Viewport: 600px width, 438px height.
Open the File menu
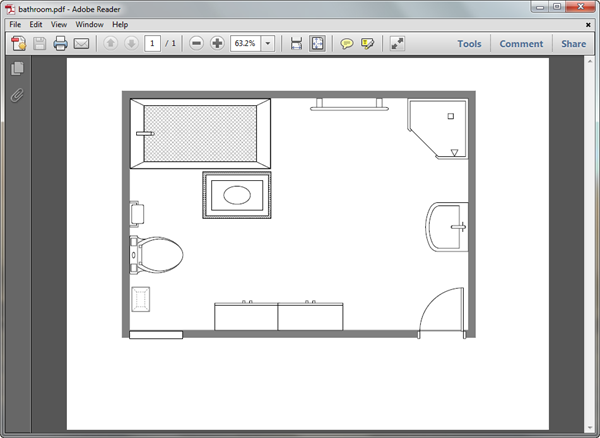pyautogui.click(x=15, y=24)
